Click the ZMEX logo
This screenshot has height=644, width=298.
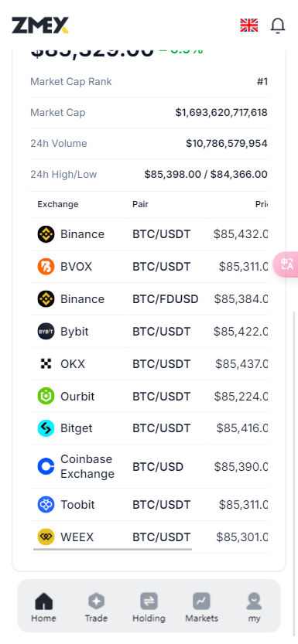click(40, 26)
